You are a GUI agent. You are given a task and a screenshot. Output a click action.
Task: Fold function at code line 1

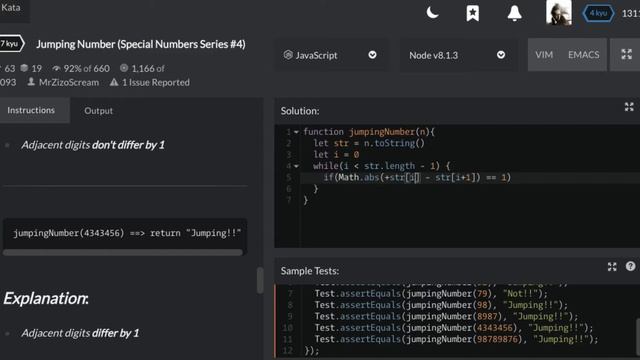pyautogui.click(x=296, y=132)
